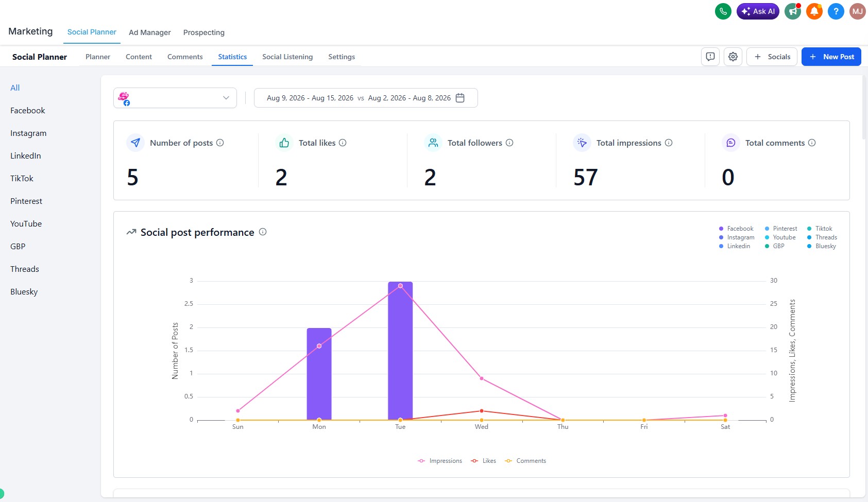
Task: Select TikTok in the platform sidebar
Action: pyautogui.click(x=22, y=178)
